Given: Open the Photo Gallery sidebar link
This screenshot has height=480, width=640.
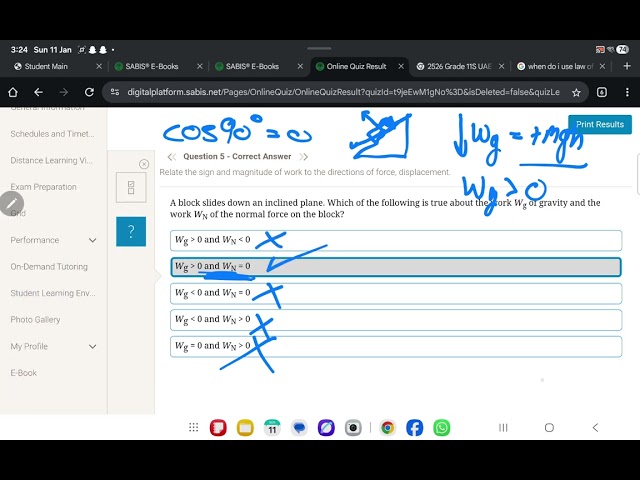Looking at the screenshot, I should point(35,320).
